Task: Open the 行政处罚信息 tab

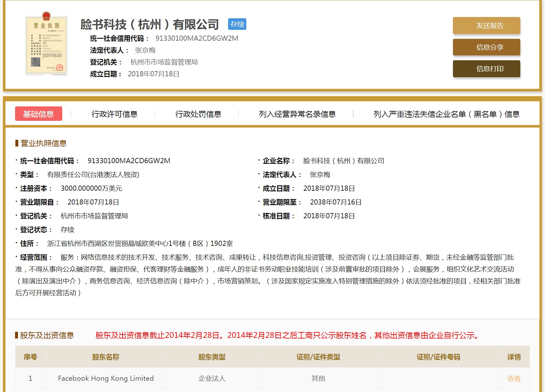Action: [198, 114]
